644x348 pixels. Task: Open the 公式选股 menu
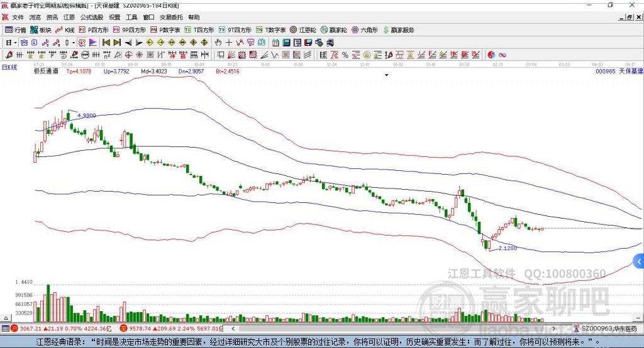[x=92, y=17]
